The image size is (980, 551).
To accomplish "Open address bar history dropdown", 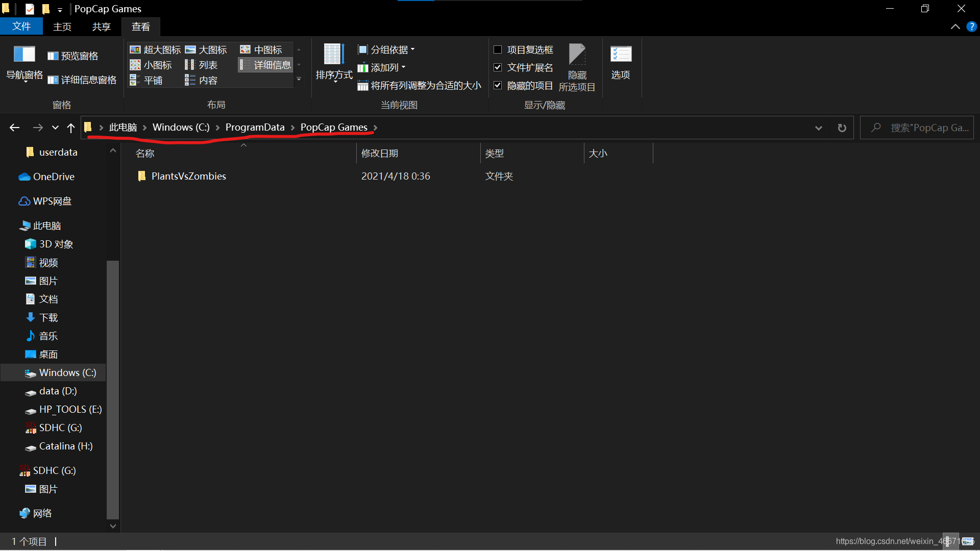I will pos(819,128).
